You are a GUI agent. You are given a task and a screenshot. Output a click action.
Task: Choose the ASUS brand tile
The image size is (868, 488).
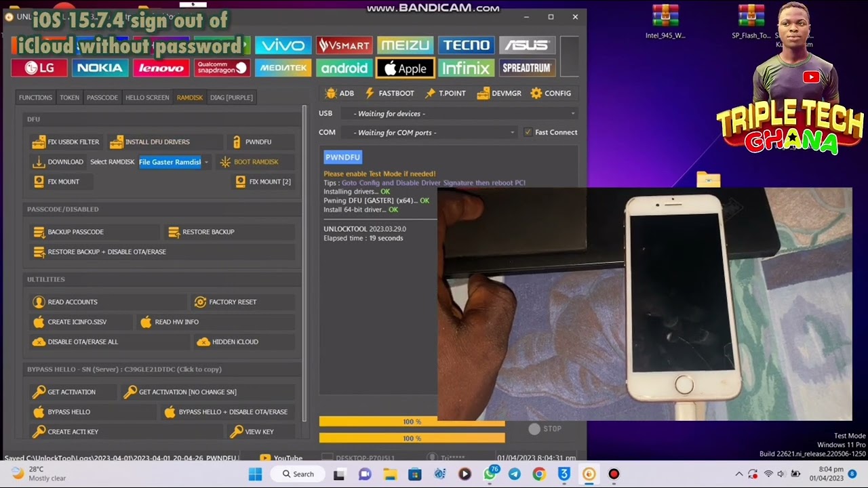point(527,45)
